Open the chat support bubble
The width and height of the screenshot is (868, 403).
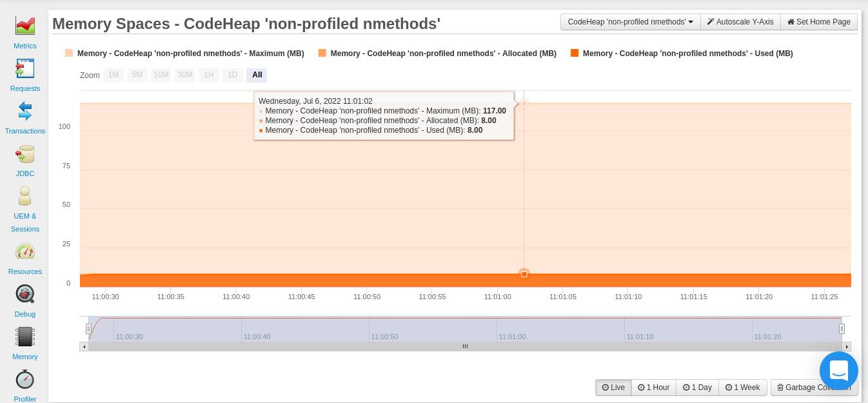[838, 371]
